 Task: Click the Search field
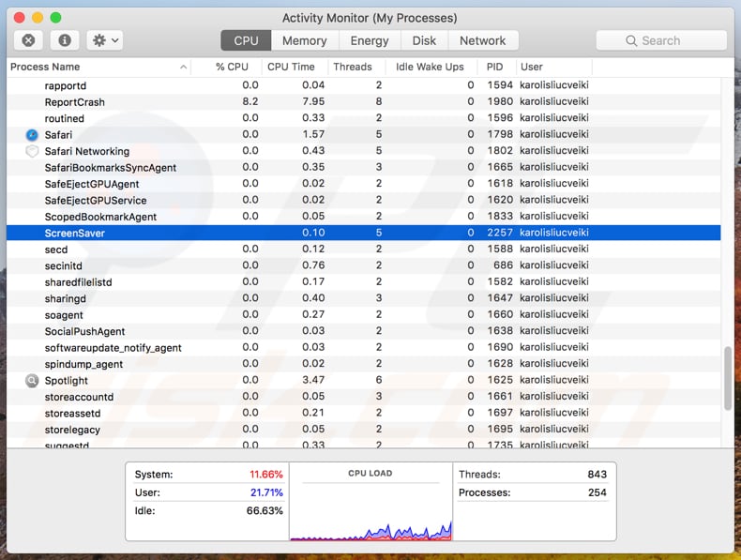click(x=661, y=40)
